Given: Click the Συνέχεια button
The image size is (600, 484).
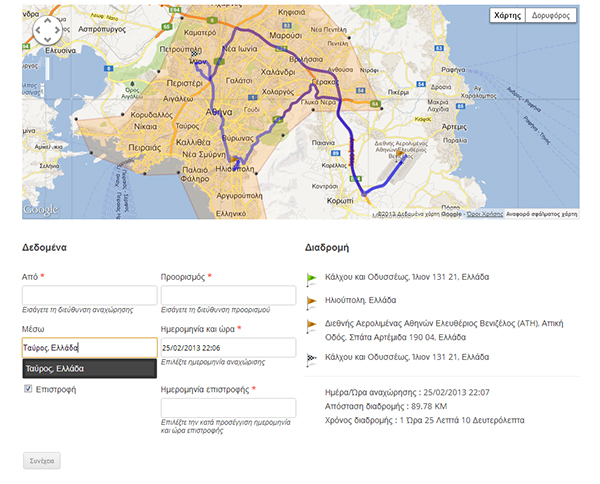Looking at the screenshot, I should pyautogui.click(x=42, y=461).
